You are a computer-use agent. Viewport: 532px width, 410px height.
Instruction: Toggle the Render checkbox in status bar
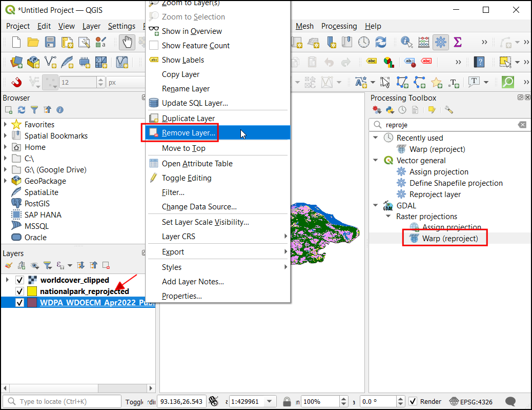[413, 401]
